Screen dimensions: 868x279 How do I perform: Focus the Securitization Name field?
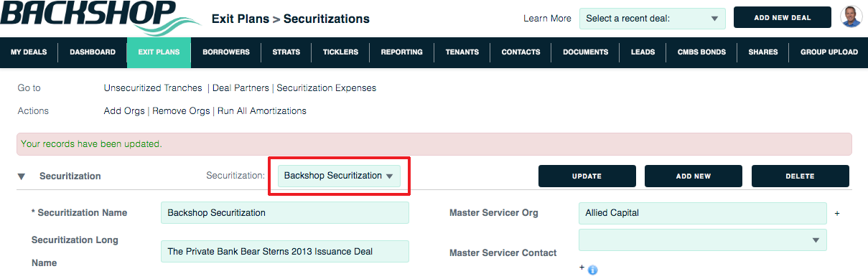tap(285, 213)
